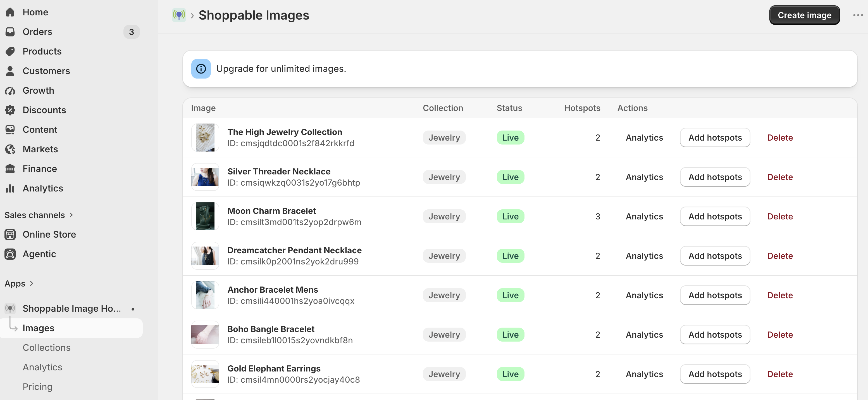Click the info icon in upgrade banner

(x=201, y=69)
